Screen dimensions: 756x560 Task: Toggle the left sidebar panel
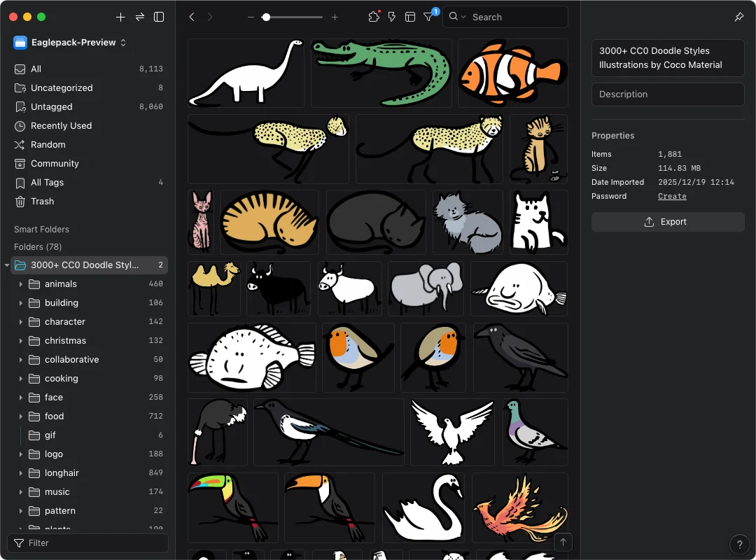pyautogui.click(x=159, y=17)
